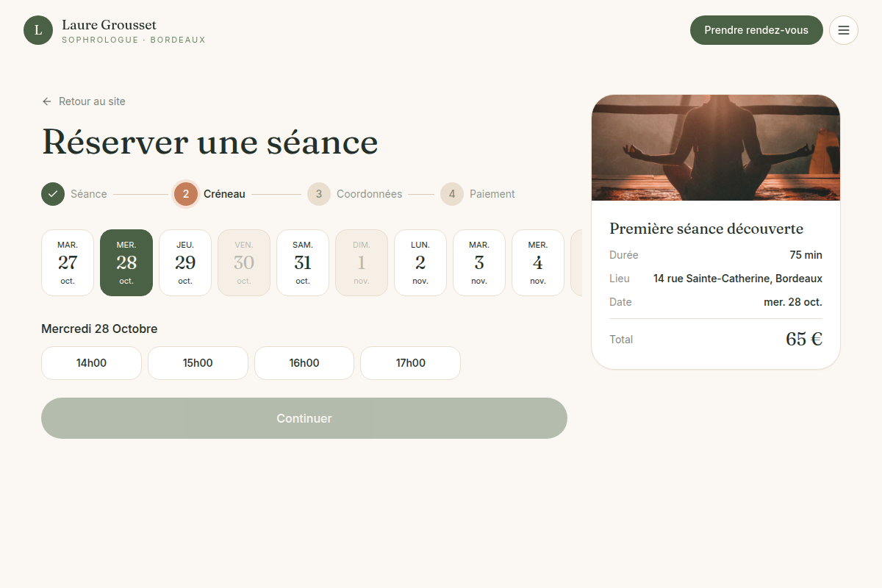The image size is (882, 588).
Task: Pick Wednesday 28 oct. date card
Action: (x=126, y=263)
